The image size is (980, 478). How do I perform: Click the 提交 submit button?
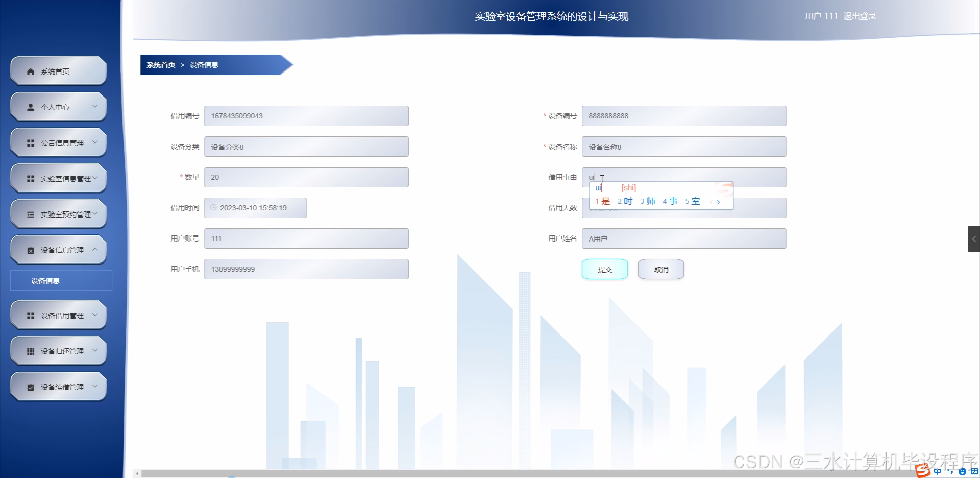(x=604, y=269)
